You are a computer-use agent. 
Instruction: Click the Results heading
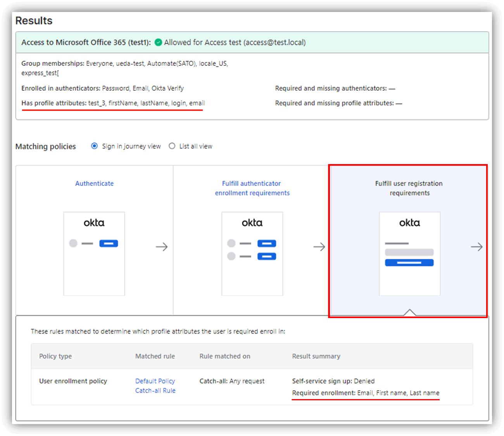tap(34, 21)
